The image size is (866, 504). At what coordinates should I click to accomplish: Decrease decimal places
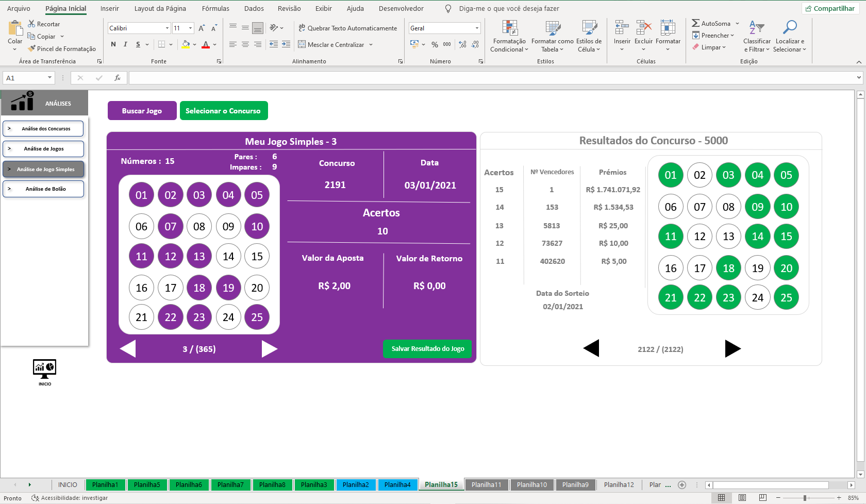(475, 44)
